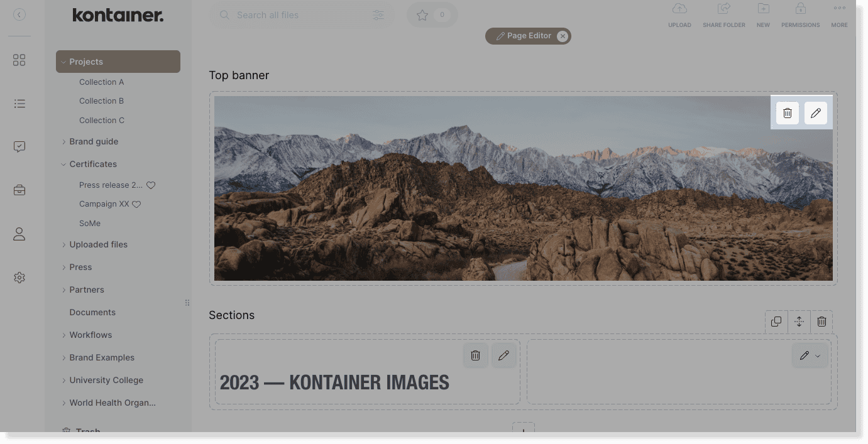Favorite Press release 2 using its heart
The height and width of the screenshot is (444, 868).
point(150,185)
